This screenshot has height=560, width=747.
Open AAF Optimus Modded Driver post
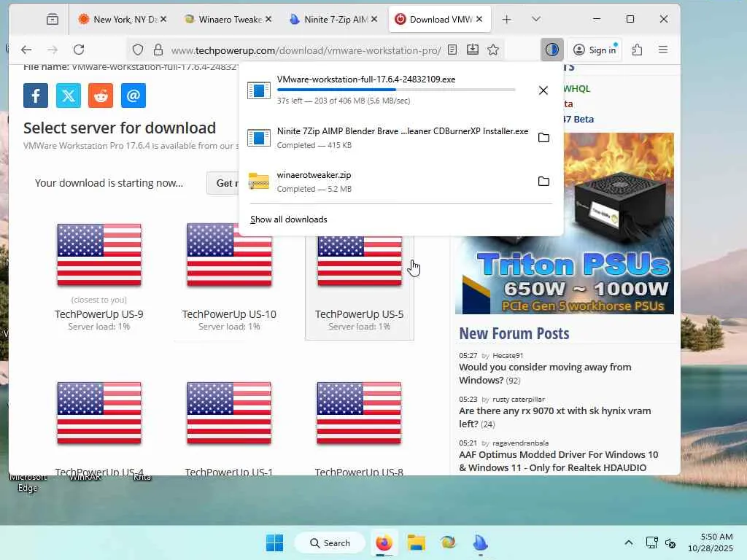(x=558, y=462)
